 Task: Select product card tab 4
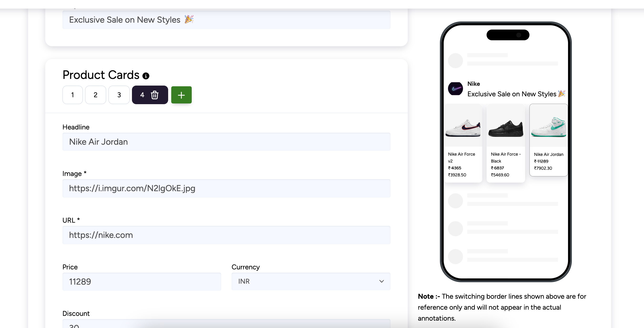pos(142,95)
